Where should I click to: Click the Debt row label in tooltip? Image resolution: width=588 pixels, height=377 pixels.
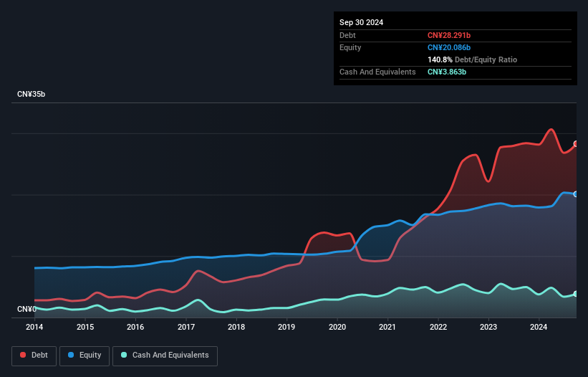tap(347, 35)
